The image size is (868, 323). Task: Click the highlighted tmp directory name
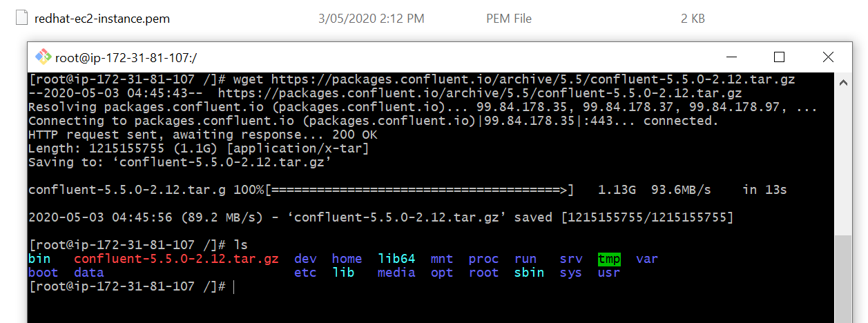tap(609, 259)
